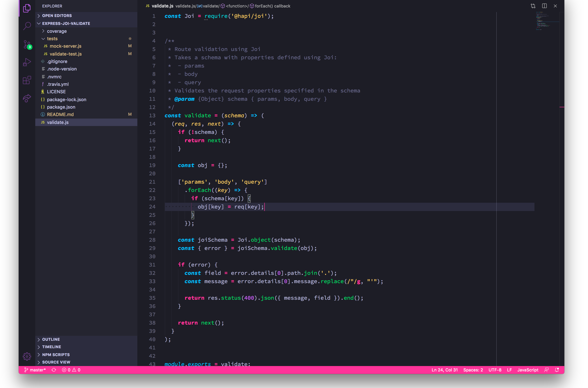Viewport: 588px width, 388px height.
Task: Open the Manage gear settings icon
Action: [27, 356]
